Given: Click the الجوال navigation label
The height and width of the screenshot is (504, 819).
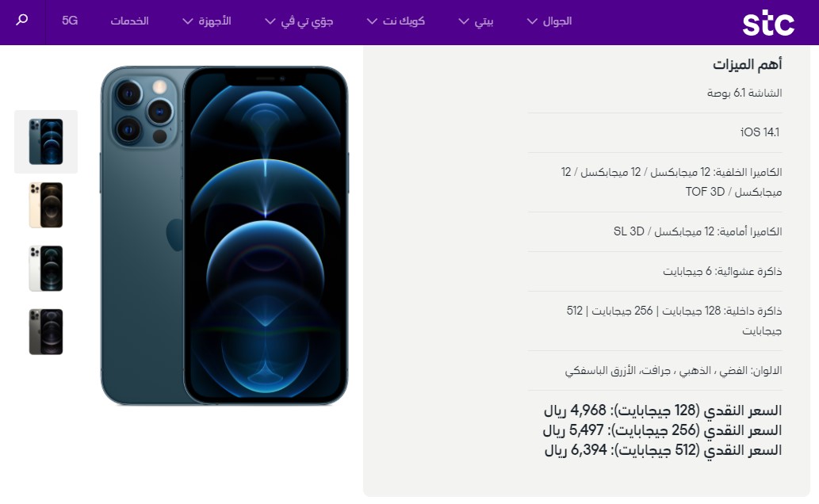Looking at the screenshot, I should tap(557, 21).
